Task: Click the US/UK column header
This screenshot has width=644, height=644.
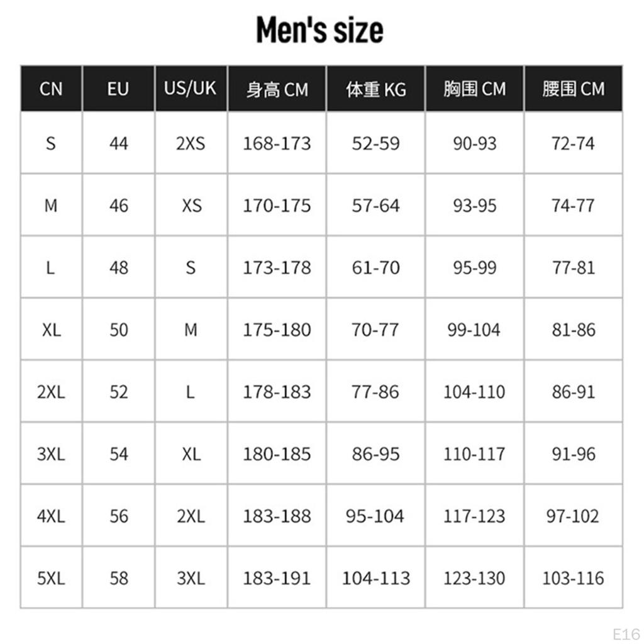Action: click(x=190, y=88)
